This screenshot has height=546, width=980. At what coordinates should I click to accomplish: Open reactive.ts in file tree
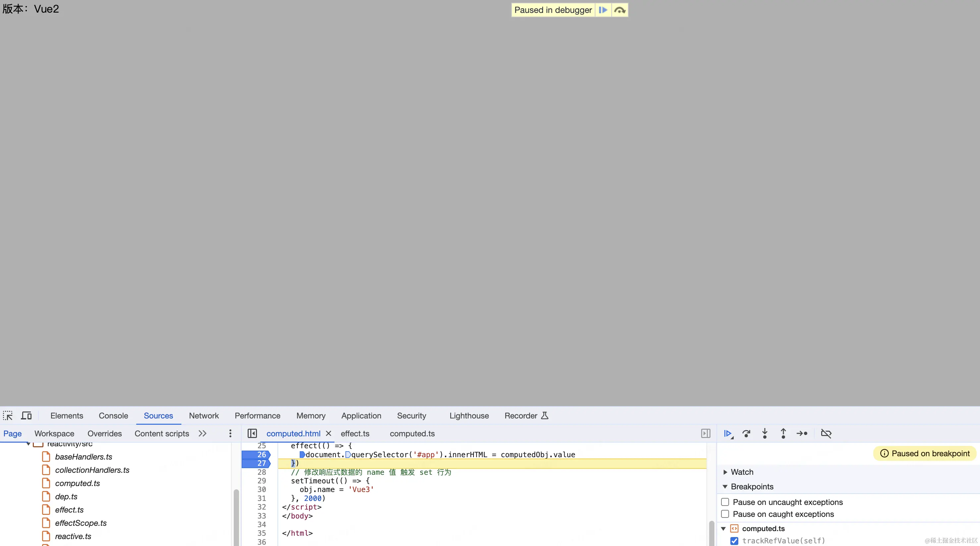[73, 536]
